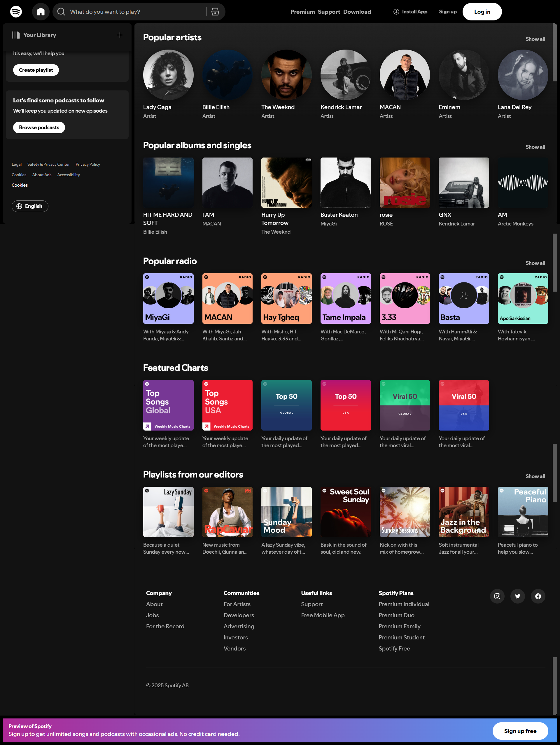This screenshot has height=745, width=560.
Task: Click the Sign up link
Action: 447,12
